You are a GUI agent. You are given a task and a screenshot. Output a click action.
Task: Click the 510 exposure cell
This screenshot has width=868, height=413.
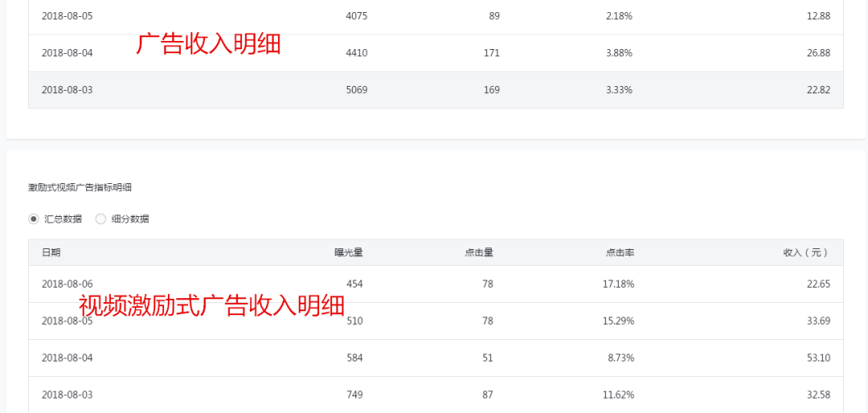coord(354,321)
